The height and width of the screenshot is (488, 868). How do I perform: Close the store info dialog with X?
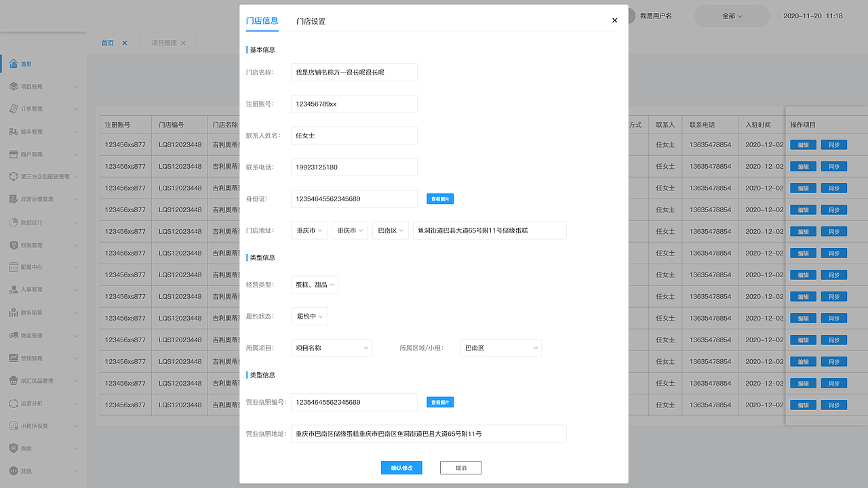pyautogui.click(x=614, y=20)
